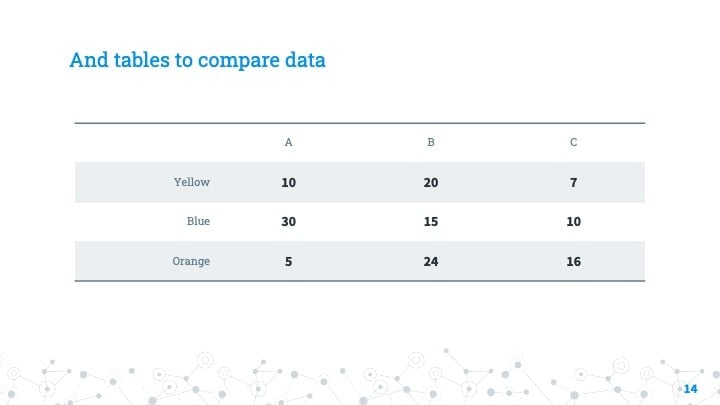Select the Orange B cell value 24

tap(431, 262)
